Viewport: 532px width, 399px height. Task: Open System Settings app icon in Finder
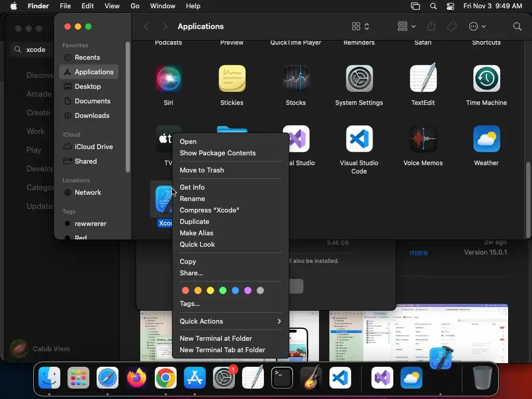click(x=360, y=78)
